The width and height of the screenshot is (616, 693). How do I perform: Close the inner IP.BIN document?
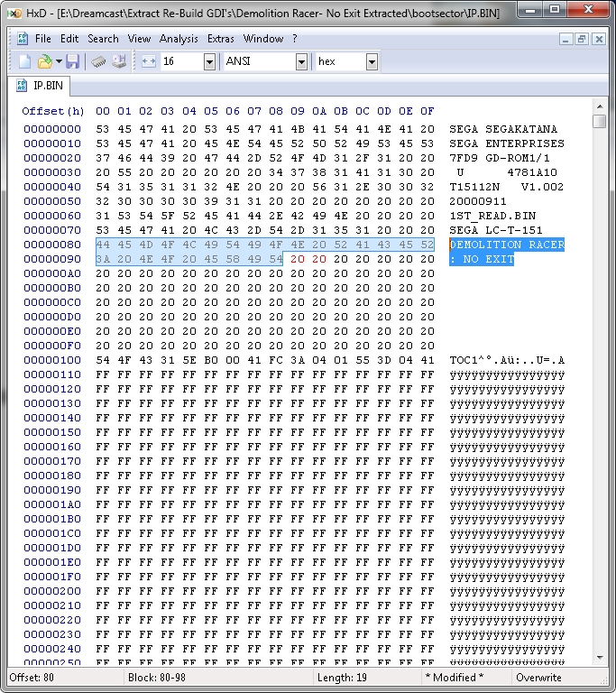pos(599,40)
